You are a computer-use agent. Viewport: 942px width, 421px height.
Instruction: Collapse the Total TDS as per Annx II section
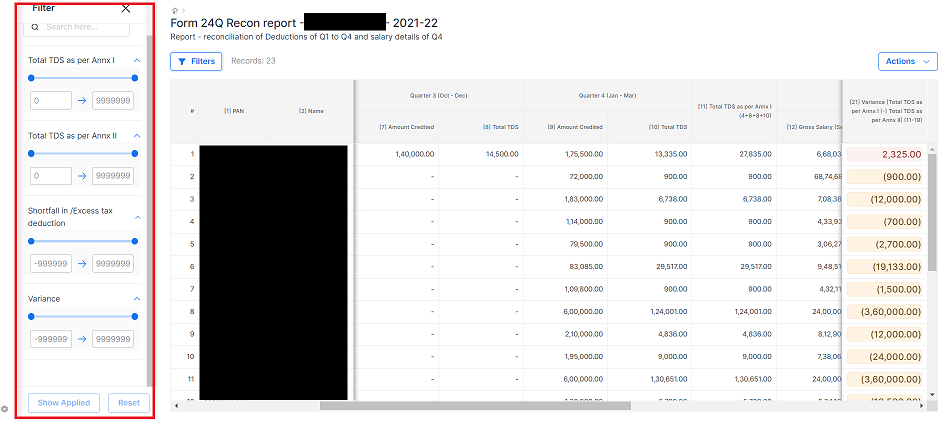tap(137, 136)
